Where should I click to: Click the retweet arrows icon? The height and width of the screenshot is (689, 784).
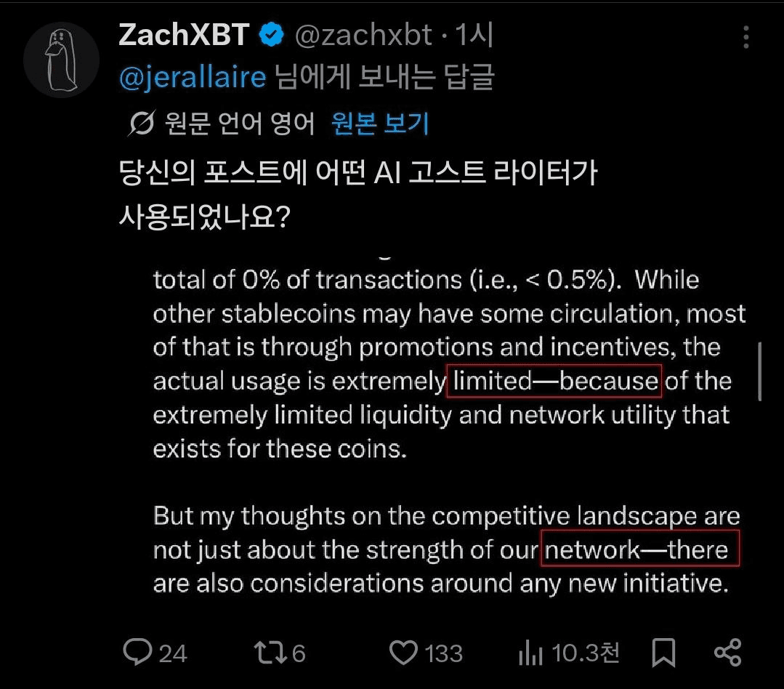[x=270, y=653]
